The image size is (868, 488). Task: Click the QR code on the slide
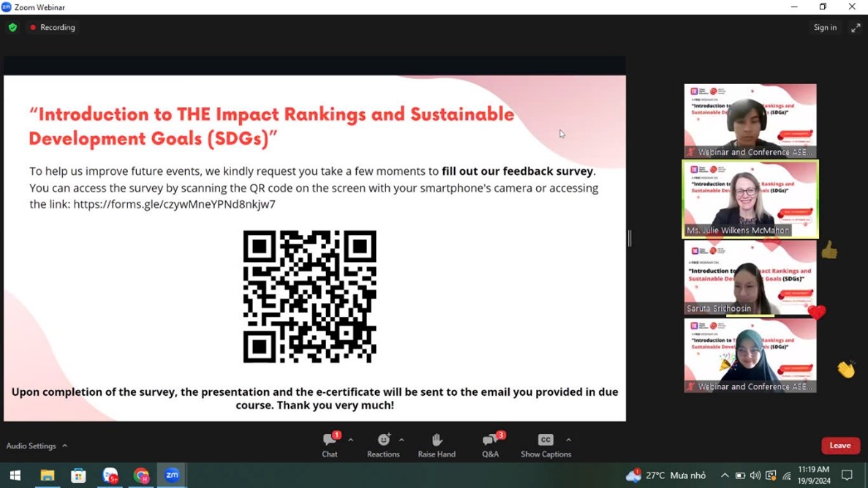310,297
